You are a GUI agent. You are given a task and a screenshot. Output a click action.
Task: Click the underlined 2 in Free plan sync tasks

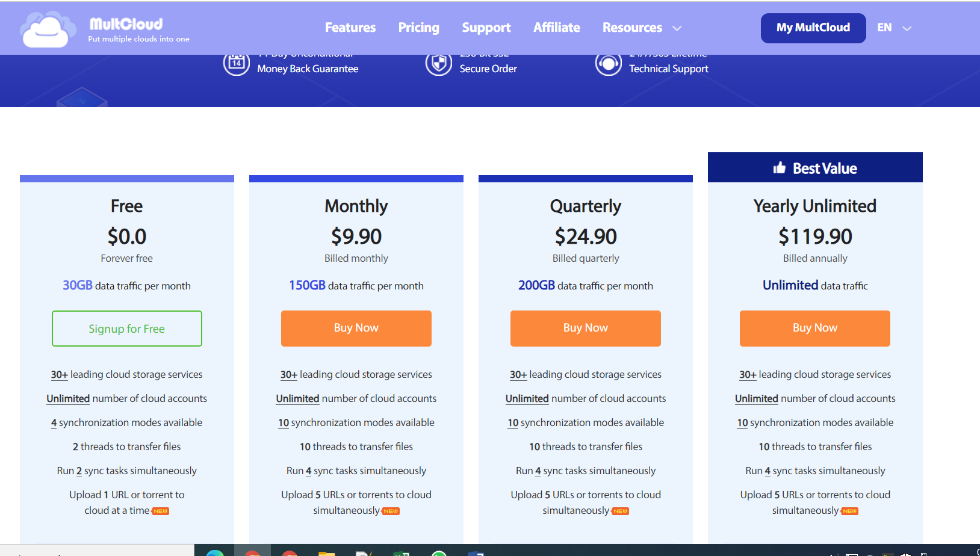click(x=79, y=471)
